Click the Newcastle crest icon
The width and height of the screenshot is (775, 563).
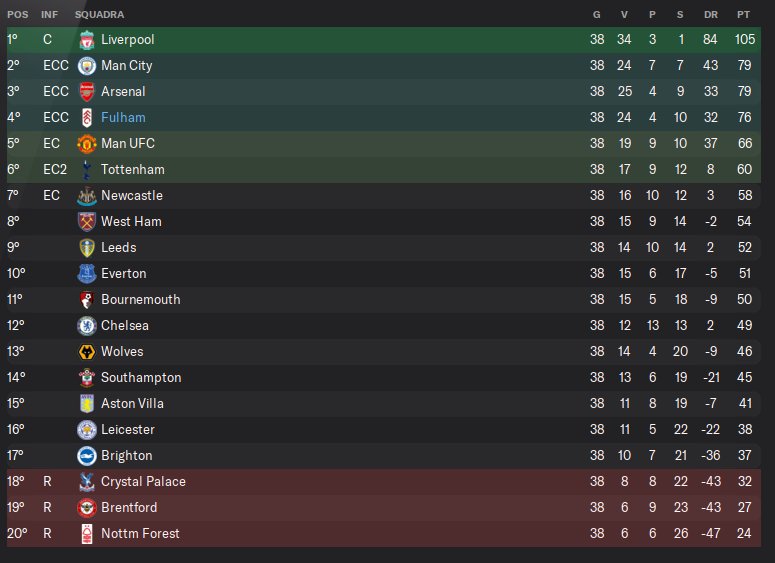87,195
